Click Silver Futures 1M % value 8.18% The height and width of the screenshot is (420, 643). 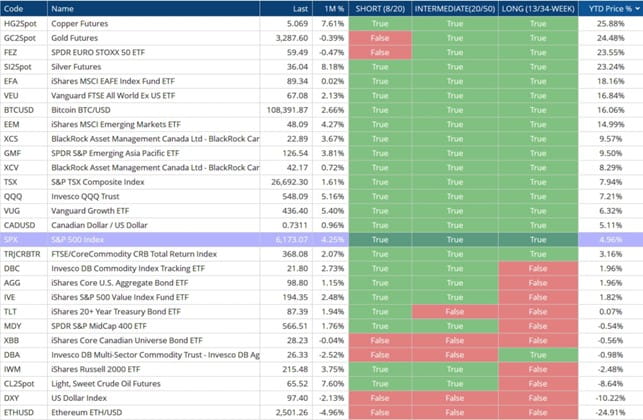pos(333,67)
